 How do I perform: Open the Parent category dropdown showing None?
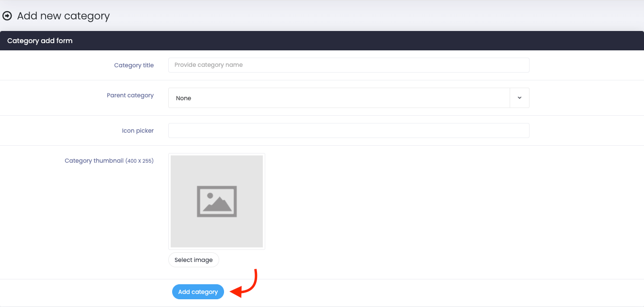(349, 98)
